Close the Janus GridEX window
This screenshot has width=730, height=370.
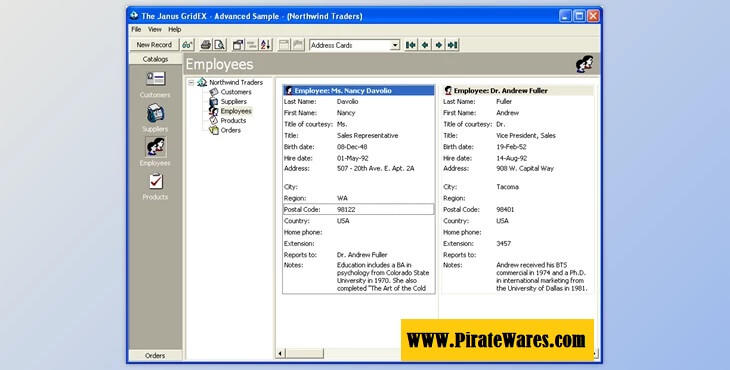593,16
